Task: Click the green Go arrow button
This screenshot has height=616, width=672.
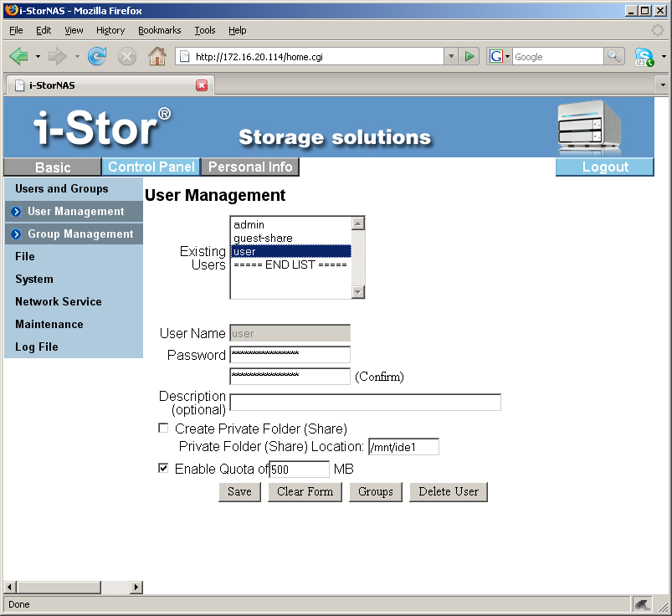Action: (469, 56)
